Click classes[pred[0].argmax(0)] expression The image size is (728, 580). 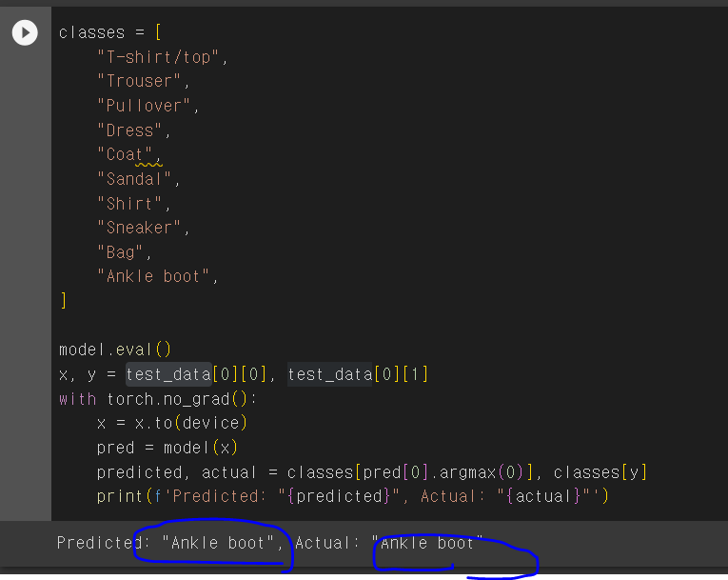(x=410, y=472)
